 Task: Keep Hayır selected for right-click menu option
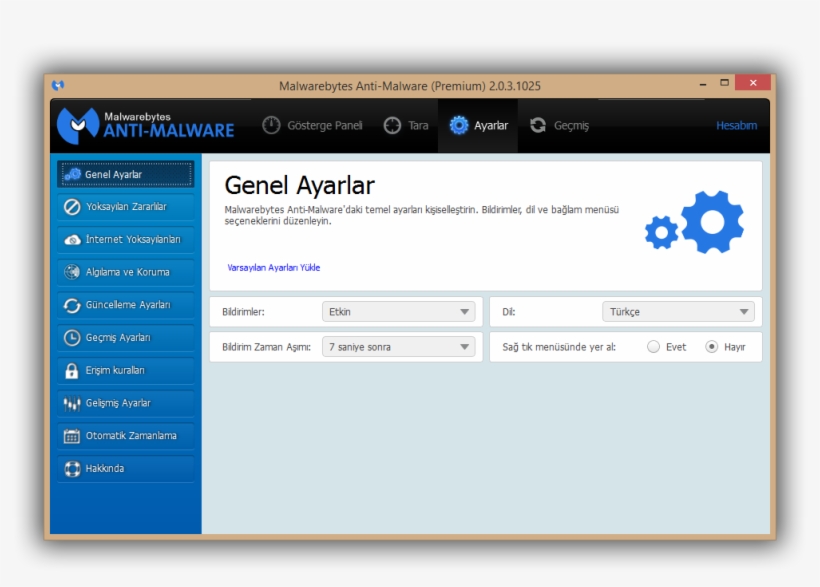(710, 345)
